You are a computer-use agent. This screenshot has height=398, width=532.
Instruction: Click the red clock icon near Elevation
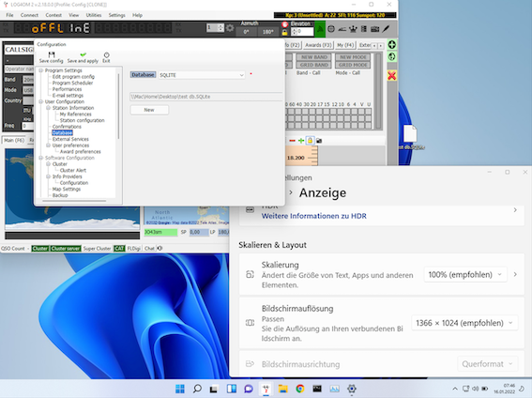(285, 24)
